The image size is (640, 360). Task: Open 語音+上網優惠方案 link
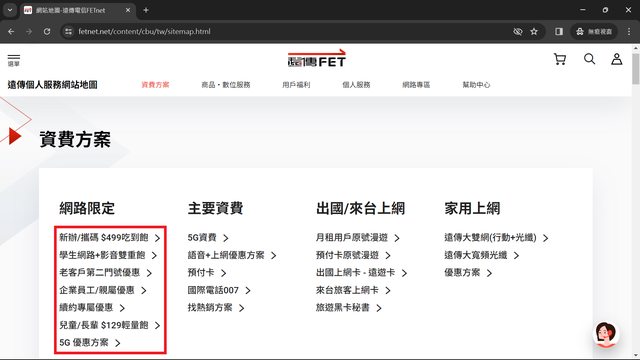[x=232, y=255]
